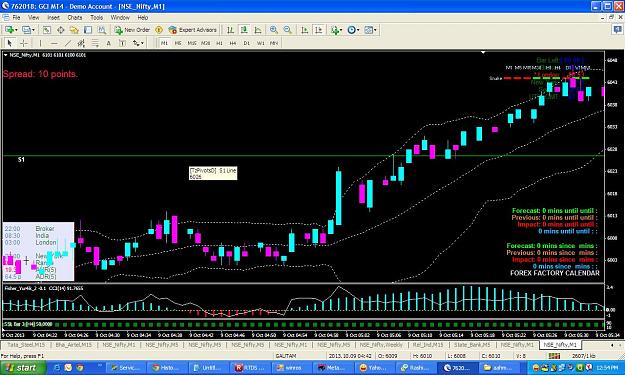This screenshot has width=625, height=375.
Task: Open the Profiles toolbar icon
Action: tap(26, 30)
